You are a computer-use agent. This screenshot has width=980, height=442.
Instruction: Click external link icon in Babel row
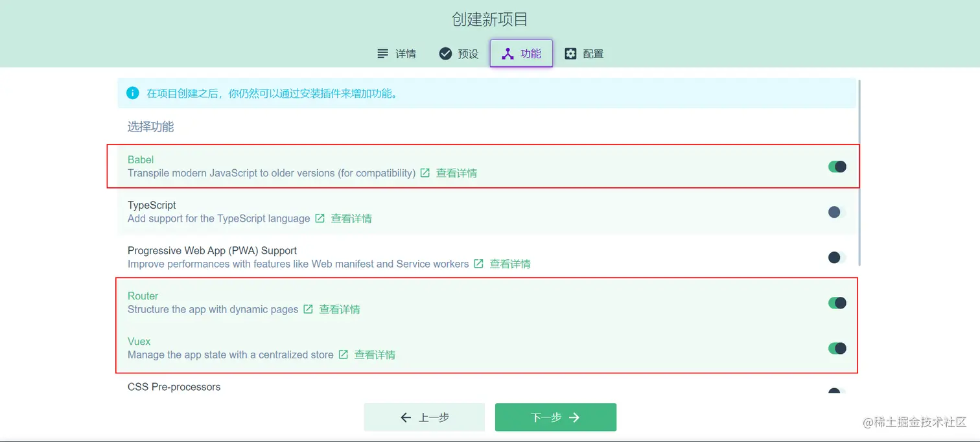[x=425, y=173]
